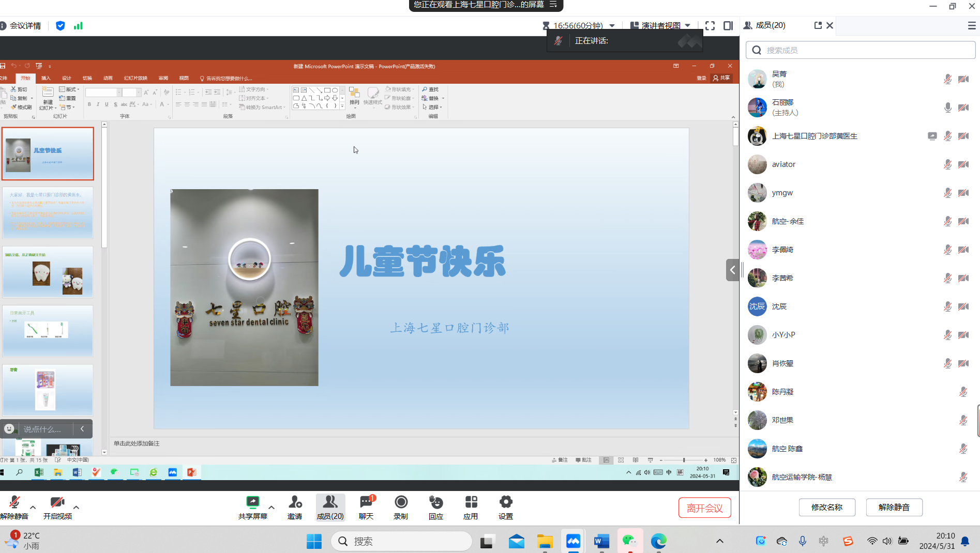Open the Chat panel
The width and height of the screenshot is (980, 553).
[366, 507]
